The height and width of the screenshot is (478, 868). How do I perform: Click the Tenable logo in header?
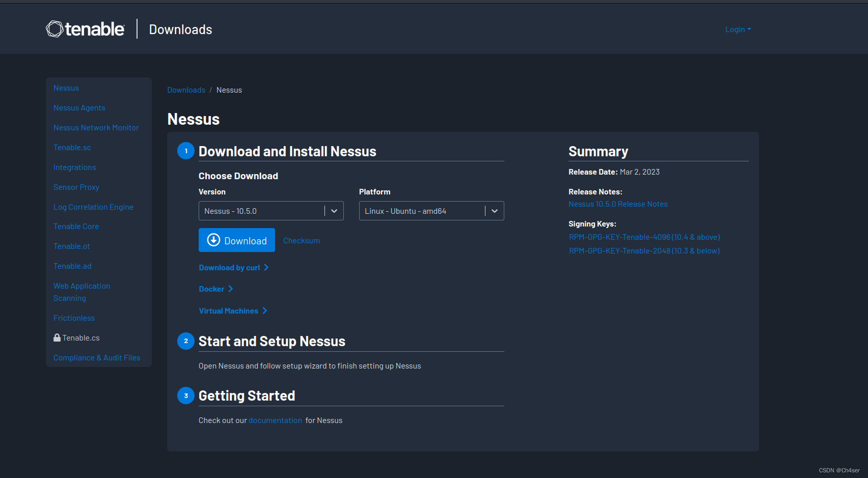pos(85,29)
